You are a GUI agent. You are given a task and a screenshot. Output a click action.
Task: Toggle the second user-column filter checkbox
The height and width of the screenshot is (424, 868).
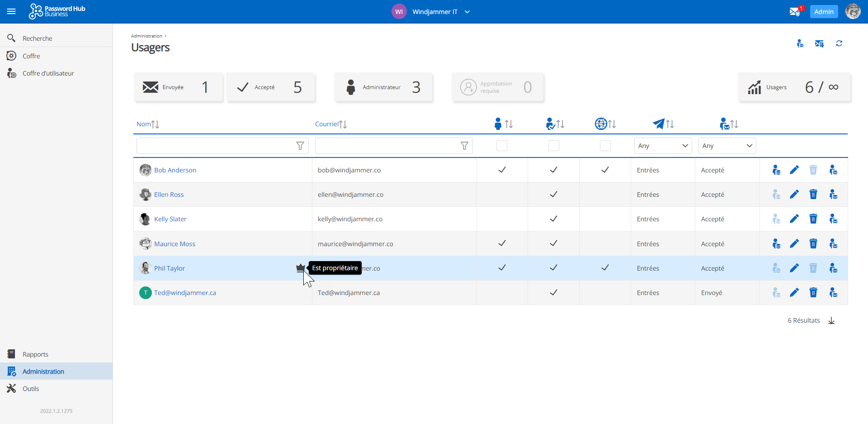pyautogui.click(x=553, y=146)
